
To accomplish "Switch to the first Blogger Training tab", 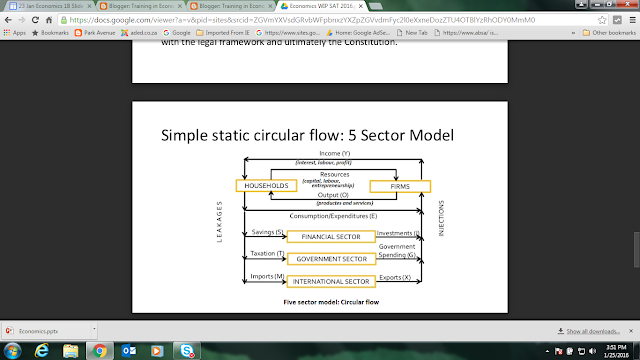I will 141,6.
